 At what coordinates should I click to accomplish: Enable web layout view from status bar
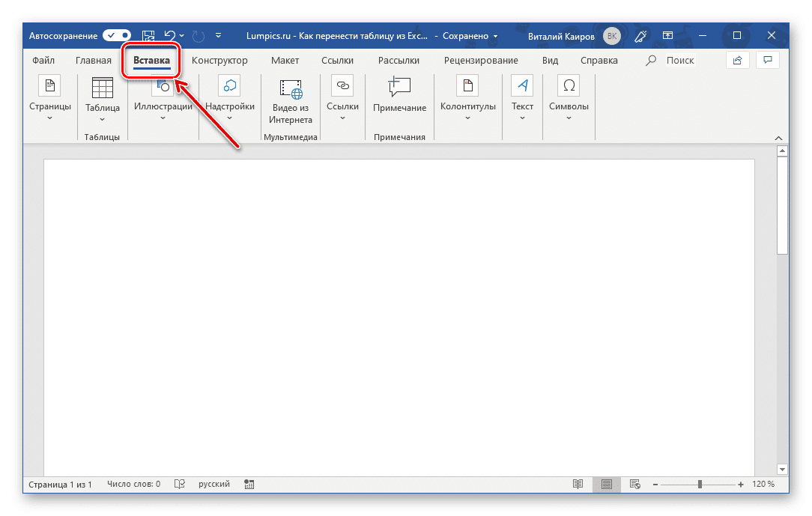point(634,485)
